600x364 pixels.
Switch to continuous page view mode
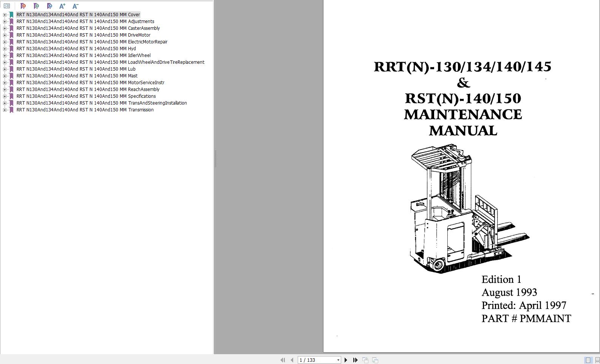[x=597, y=360]
